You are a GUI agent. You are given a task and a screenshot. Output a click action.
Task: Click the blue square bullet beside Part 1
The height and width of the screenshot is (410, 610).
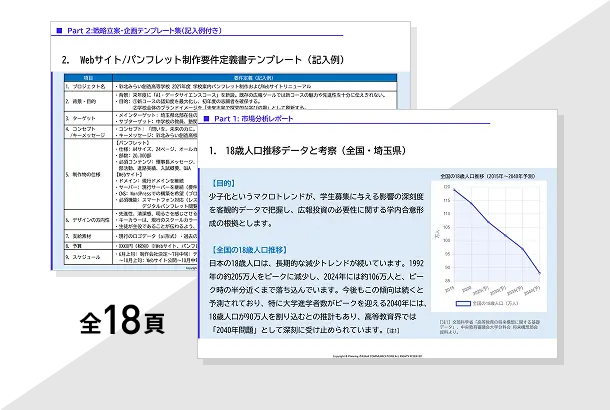[207, 119]
